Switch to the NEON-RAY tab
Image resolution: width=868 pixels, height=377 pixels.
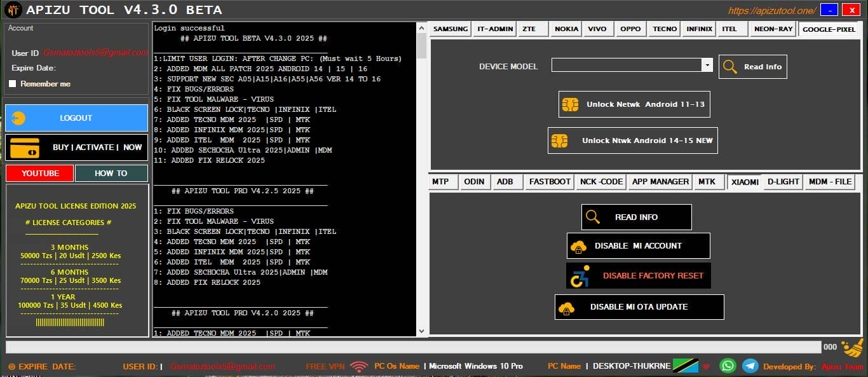[x=773, y=29]
